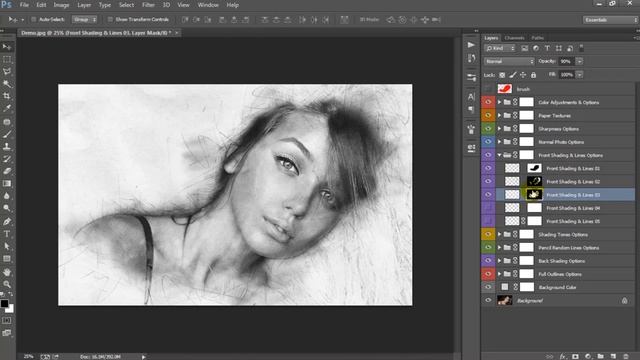Open the Window menu
This screenshot has height=360, width=640.
[x=208, y=5]
